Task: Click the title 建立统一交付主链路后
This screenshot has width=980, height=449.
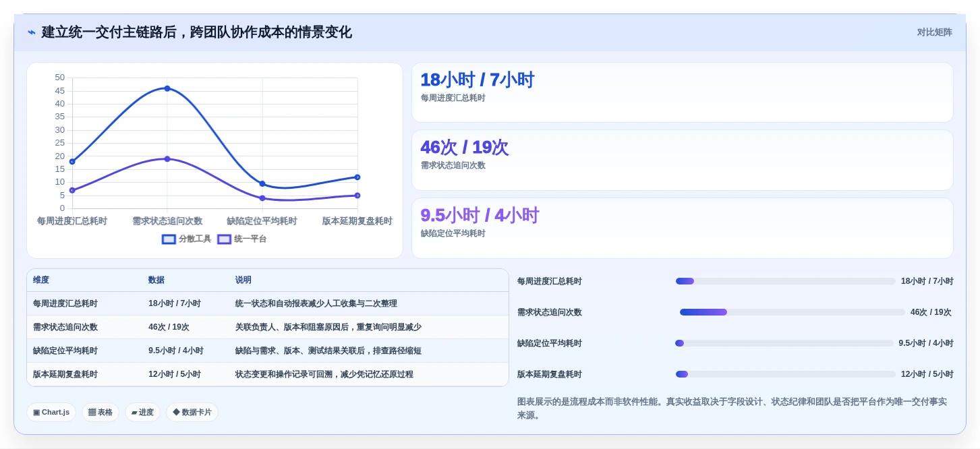Action: pos(109,32)
